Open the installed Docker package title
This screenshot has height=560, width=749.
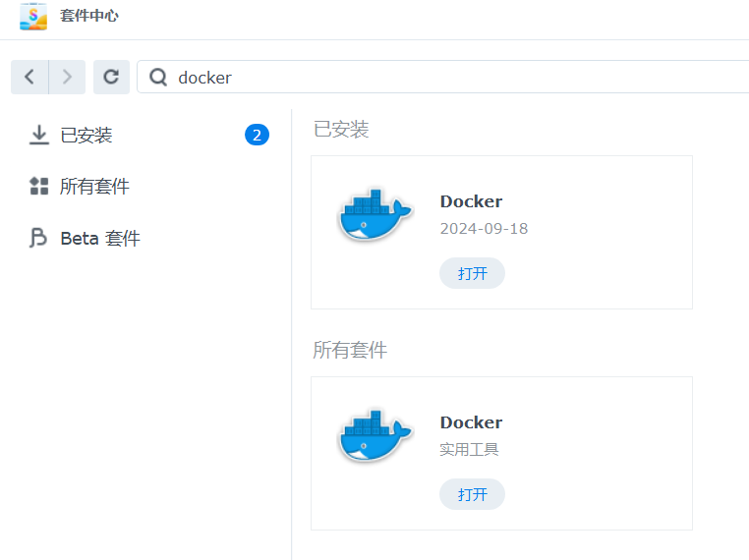[x=471, y=201]
